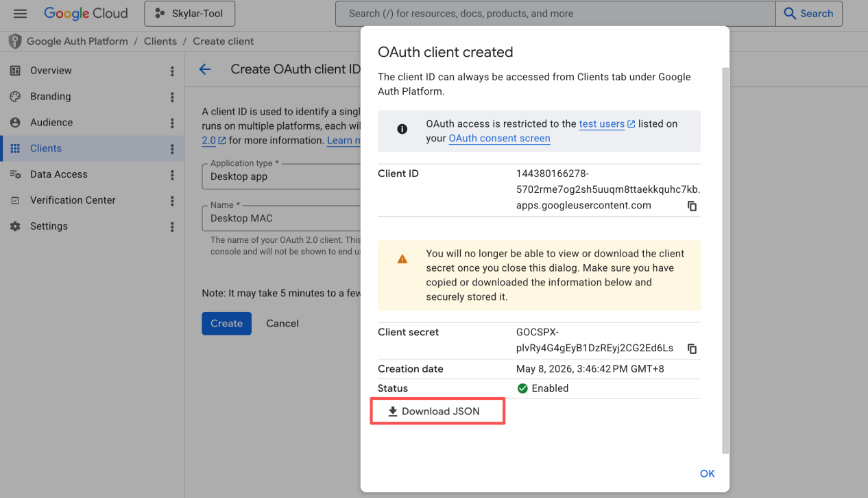Screen dimensions: 868x498
Task: Open the Application type dropdown
Action: (x=281, y=176)
